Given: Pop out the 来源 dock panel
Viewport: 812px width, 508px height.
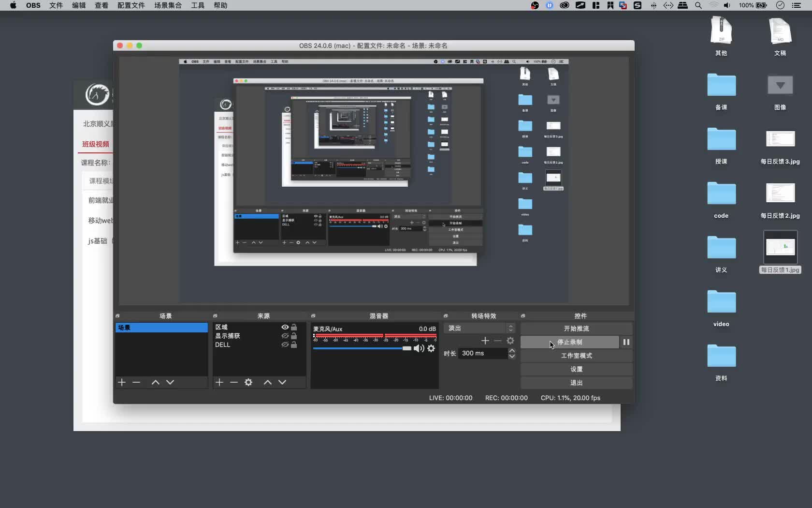Looking at the screenshot, I should (x=215, y=316).
